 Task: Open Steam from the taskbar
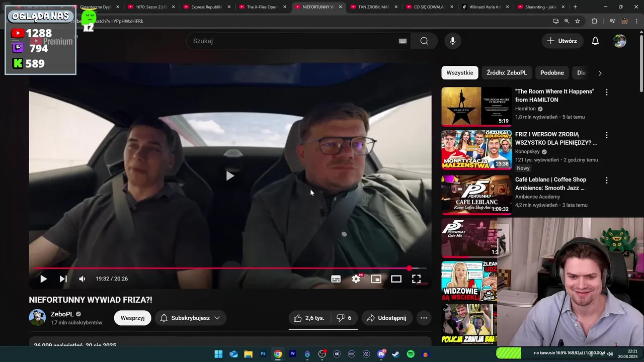[396, 354]
